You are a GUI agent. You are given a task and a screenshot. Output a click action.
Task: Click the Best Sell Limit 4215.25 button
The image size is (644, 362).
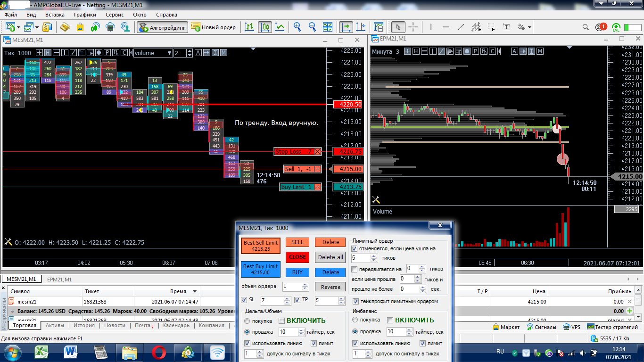click(261, 246)
